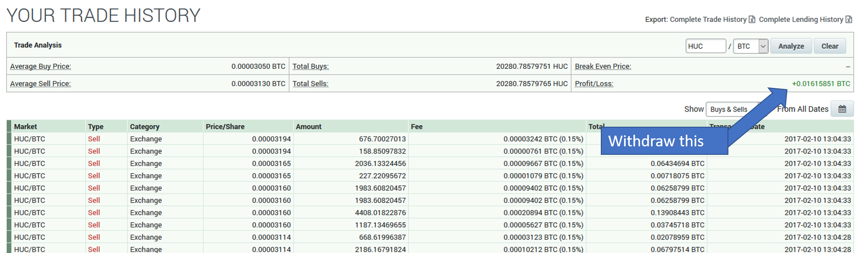
Task: Click the From All Dates label
Action: coord(803,109)
